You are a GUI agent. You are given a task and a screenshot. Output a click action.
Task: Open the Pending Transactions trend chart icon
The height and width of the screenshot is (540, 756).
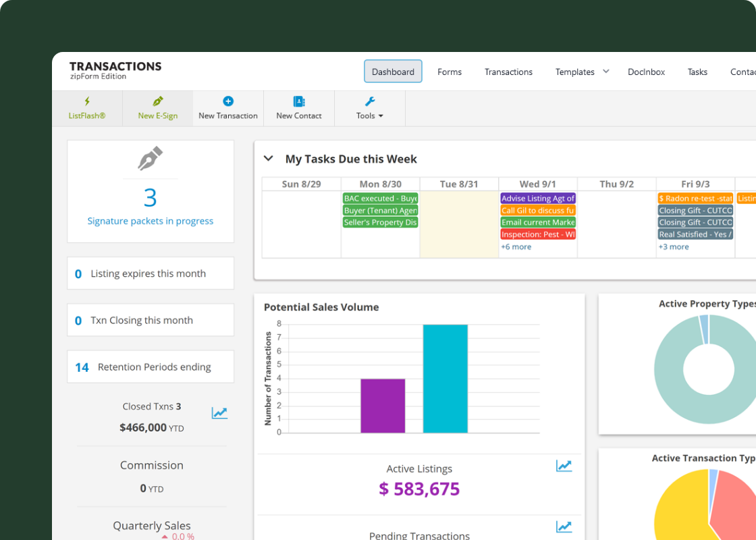[x=564, y=526]
